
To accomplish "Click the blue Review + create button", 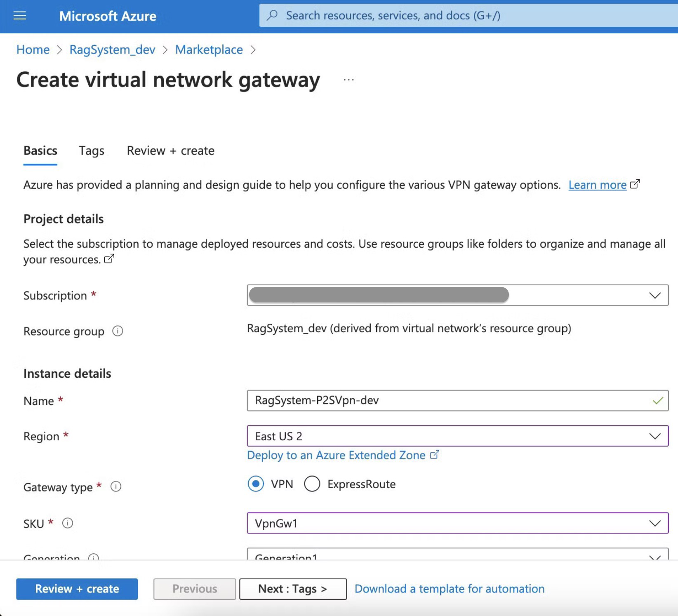I will (77, 589).
